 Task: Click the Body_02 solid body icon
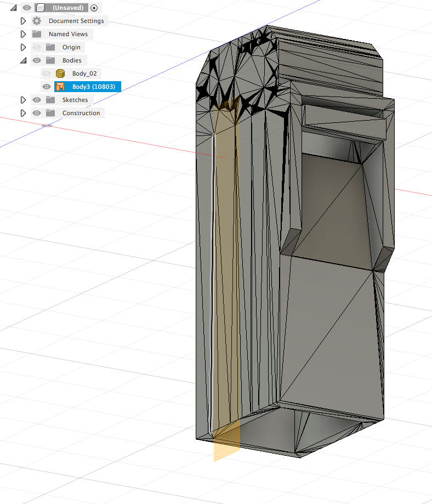[x=60, y=73]
